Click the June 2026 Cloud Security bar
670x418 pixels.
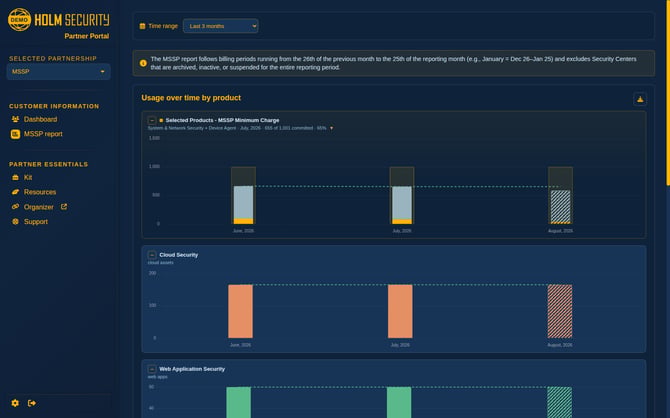(241, 311)
